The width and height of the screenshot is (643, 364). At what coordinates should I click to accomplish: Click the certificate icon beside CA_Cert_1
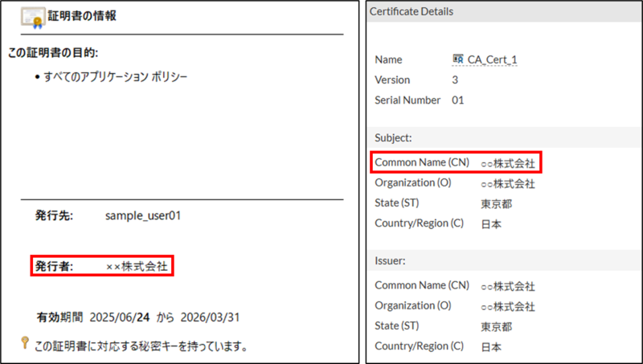point(457,59)
